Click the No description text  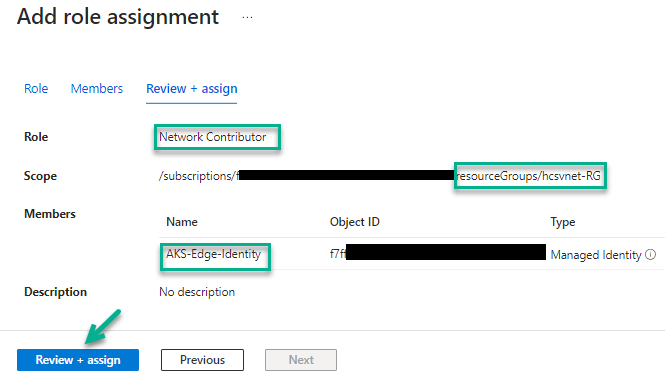pyautogui.click(x=197, y=292)
